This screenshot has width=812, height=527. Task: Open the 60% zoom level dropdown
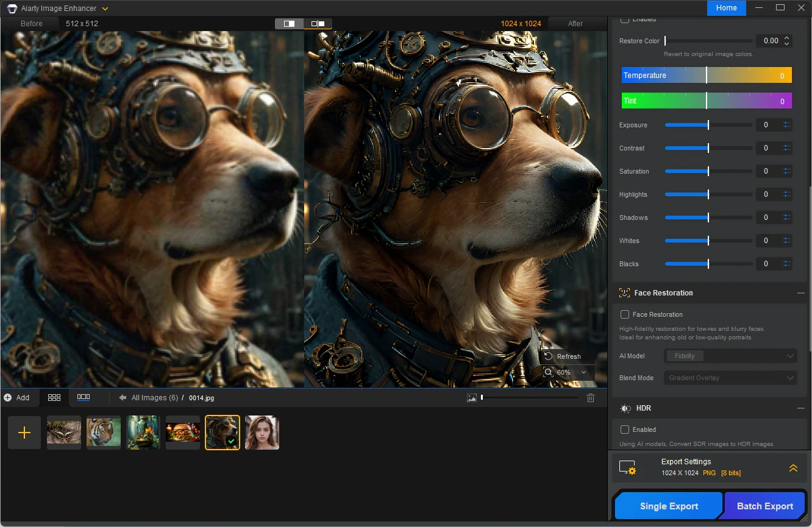point(583,372)
